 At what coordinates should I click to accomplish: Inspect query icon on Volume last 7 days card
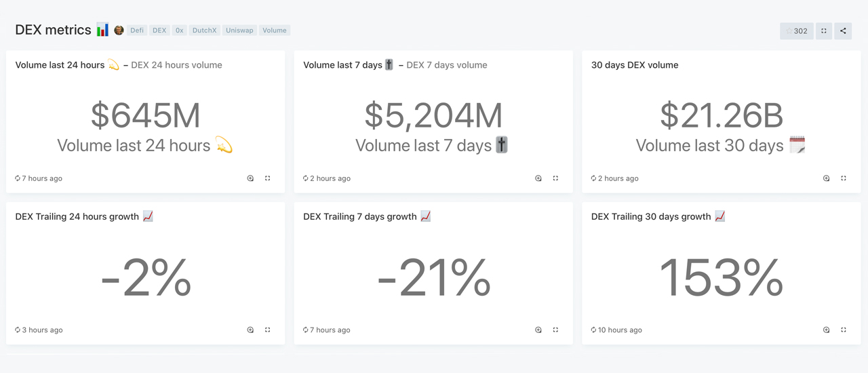pyautogui.click(x=538, y=178)
